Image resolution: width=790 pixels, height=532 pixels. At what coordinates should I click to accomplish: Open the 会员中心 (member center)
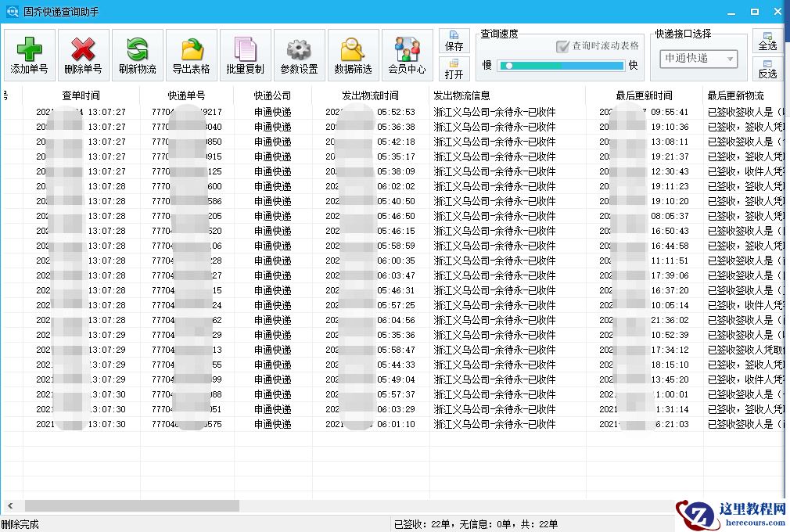point(406,54)
